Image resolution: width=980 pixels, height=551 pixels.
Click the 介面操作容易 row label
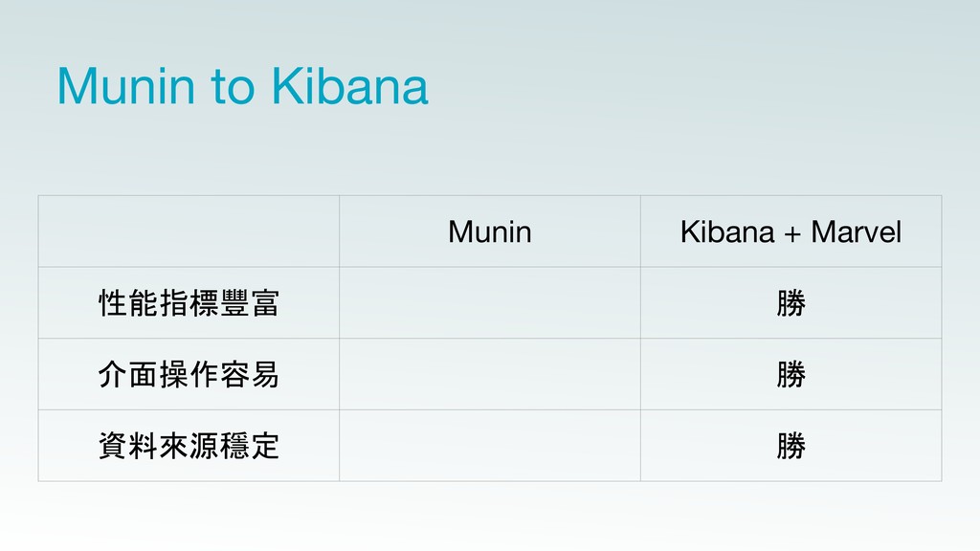(x=189, y=374)
